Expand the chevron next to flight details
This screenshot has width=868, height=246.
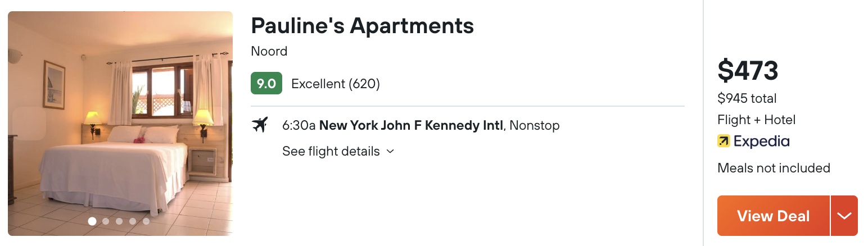(x=390, y=152)
